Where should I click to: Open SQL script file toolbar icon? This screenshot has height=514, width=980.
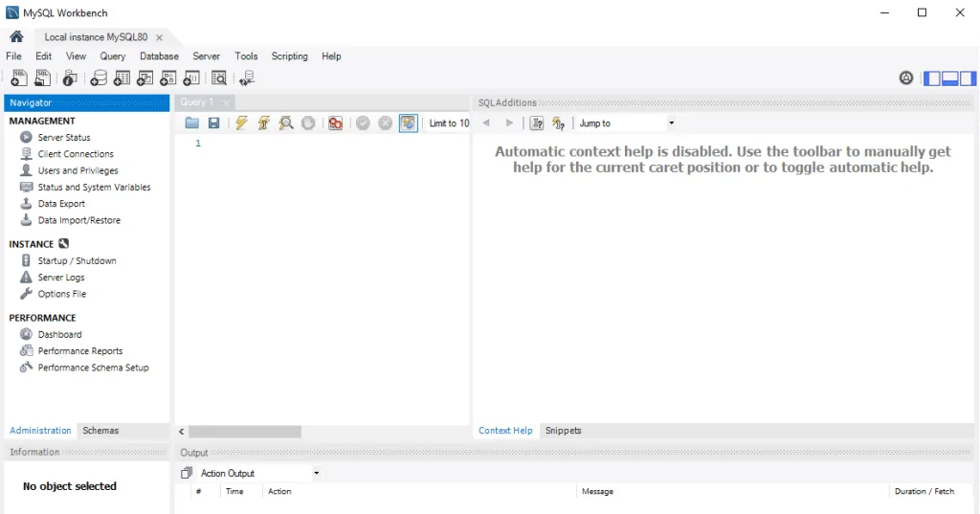[42, 78]
